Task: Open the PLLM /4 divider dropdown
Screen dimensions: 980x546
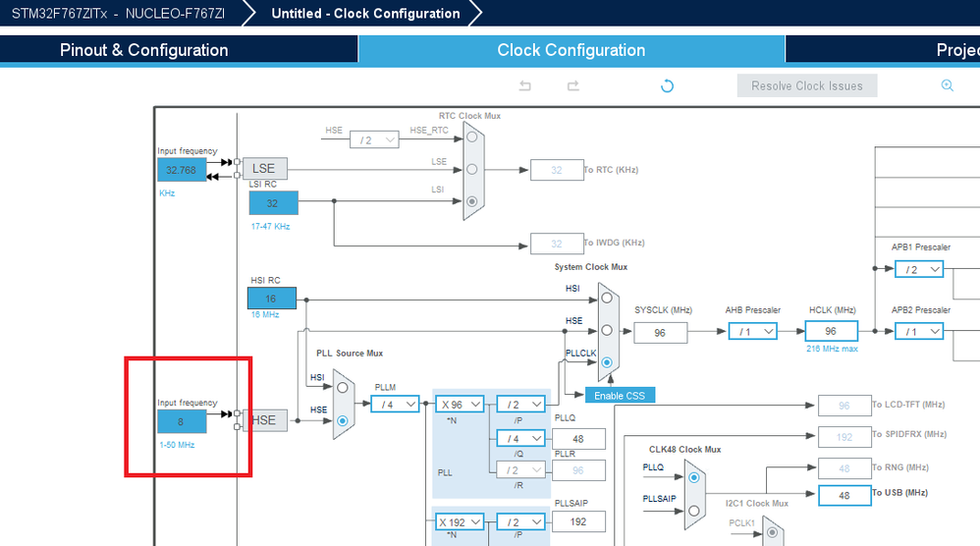Action: pos(396,405)
